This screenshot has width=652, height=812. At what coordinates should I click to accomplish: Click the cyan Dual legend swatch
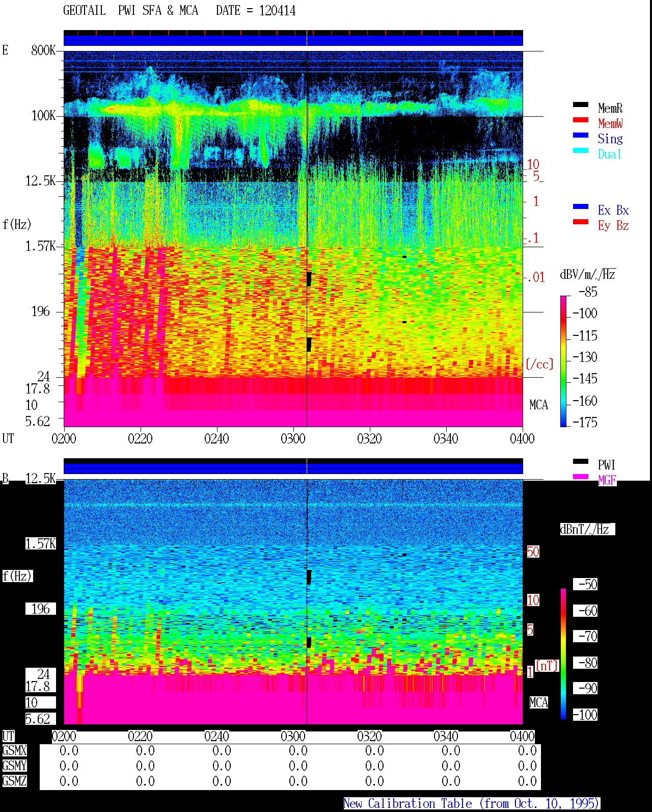click(581, 150)
